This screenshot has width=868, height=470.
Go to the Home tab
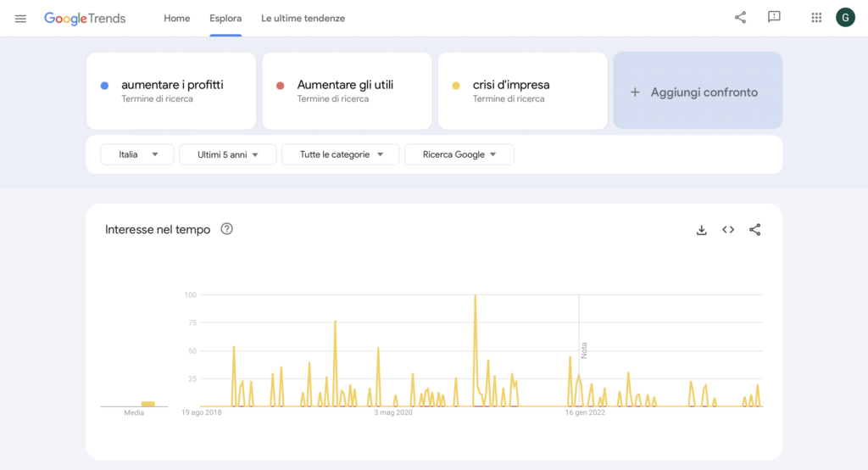click(176, 18)
